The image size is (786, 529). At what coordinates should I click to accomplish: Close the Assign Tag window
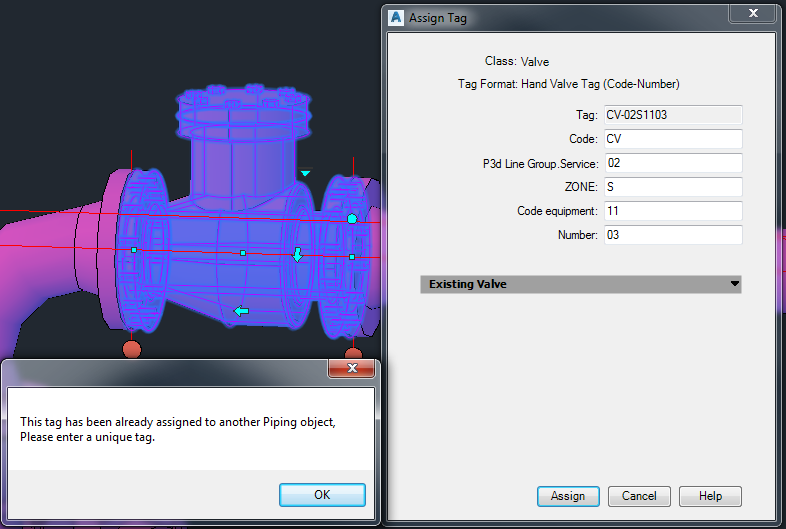point(753,14)
